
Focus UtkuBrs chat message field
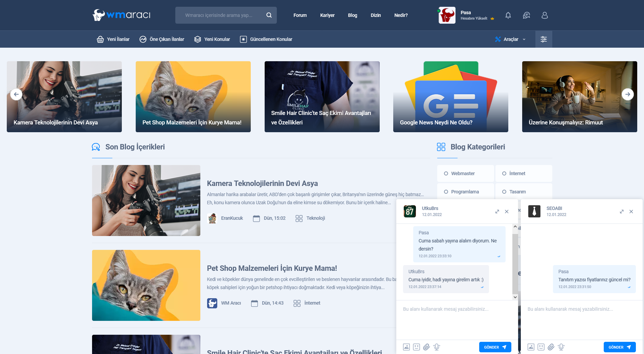(x=457, y=320)
